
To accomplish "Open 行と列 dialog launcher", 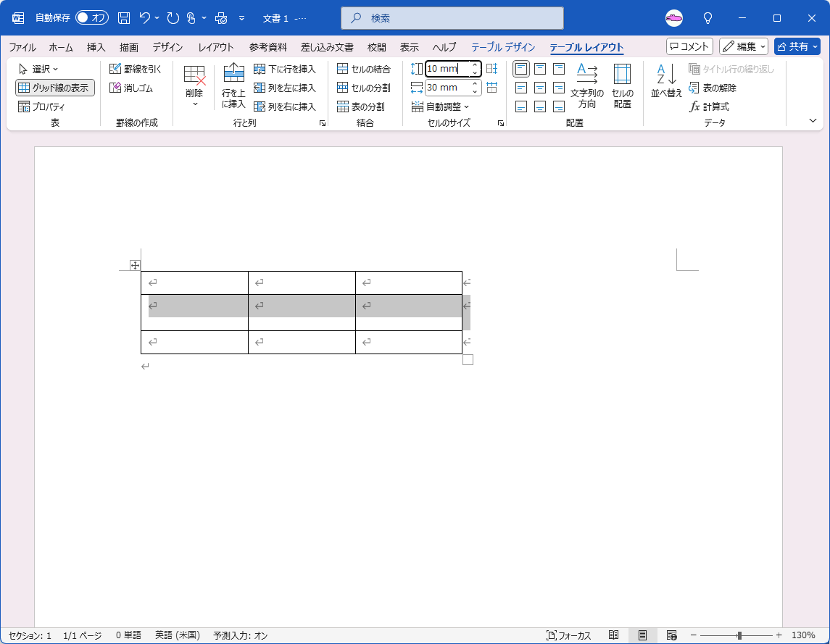I will [323, 123].
